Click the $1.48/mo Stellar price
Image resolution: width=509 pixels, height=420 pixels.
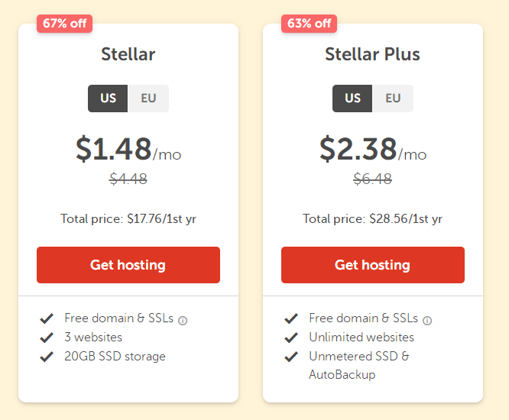click(x=128, y=149)
